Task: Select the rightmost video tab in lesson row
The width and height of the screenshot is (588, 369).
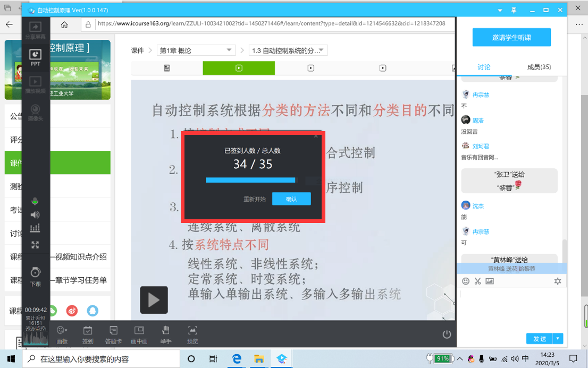Action: click(x=382, y=68)
